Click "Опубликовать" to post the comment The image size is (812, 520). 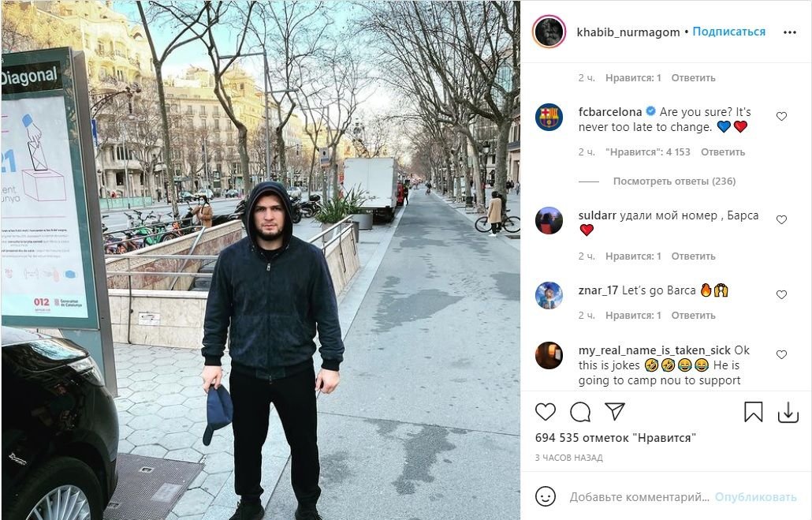pyautogui.click(x=755, y=497)
